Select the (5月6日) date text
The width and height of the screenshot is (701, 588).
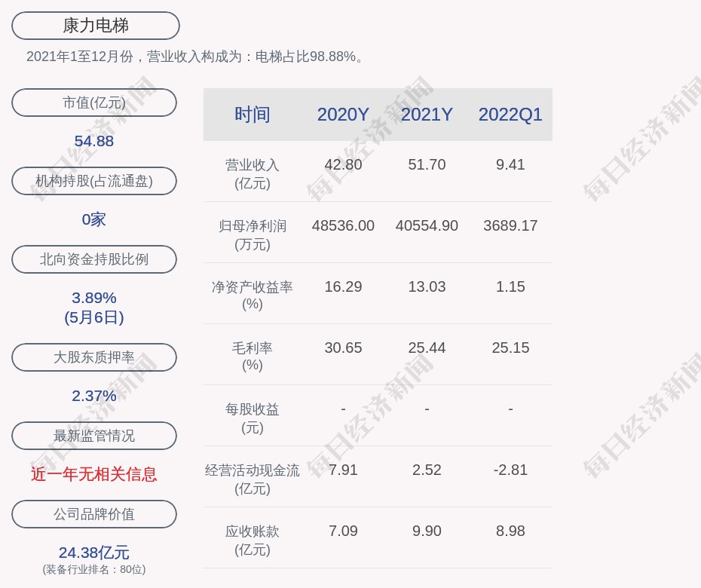[94, 317]
